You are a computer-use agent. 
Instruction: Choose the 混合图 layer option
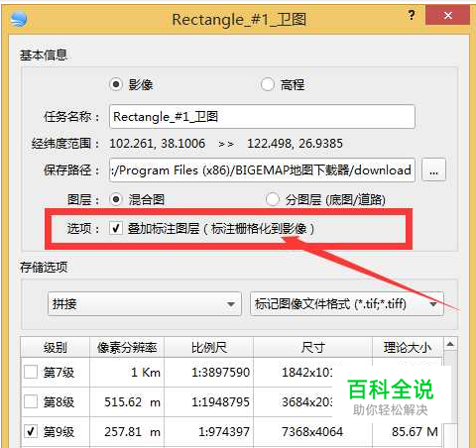click(116, 199)
